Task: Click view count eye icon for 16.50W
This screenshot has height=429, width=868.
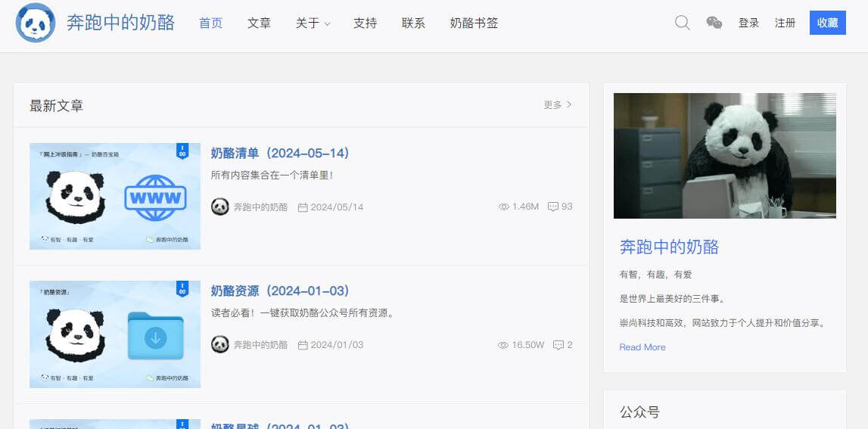Action: 503,345
